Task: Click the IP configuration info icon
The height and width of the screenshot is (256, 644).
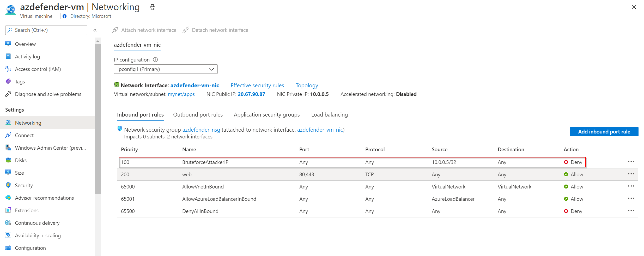Action: point(155,60)
